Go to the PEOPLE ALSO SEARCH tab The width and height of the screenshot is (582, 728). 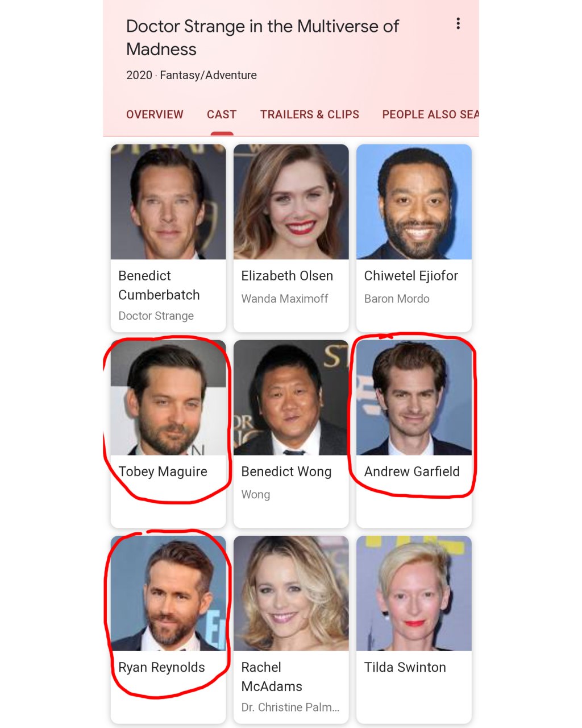[x=430, y=114]
